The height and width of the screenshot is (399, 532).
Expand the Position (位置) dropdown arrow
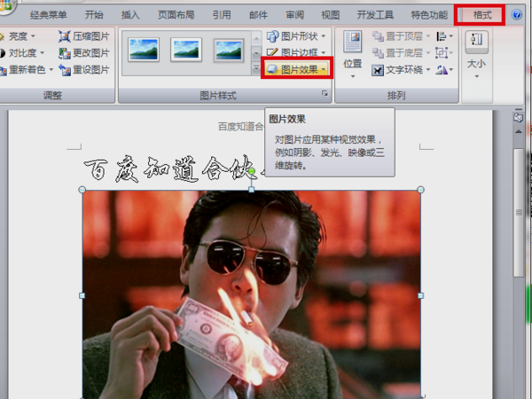(353, 76)
